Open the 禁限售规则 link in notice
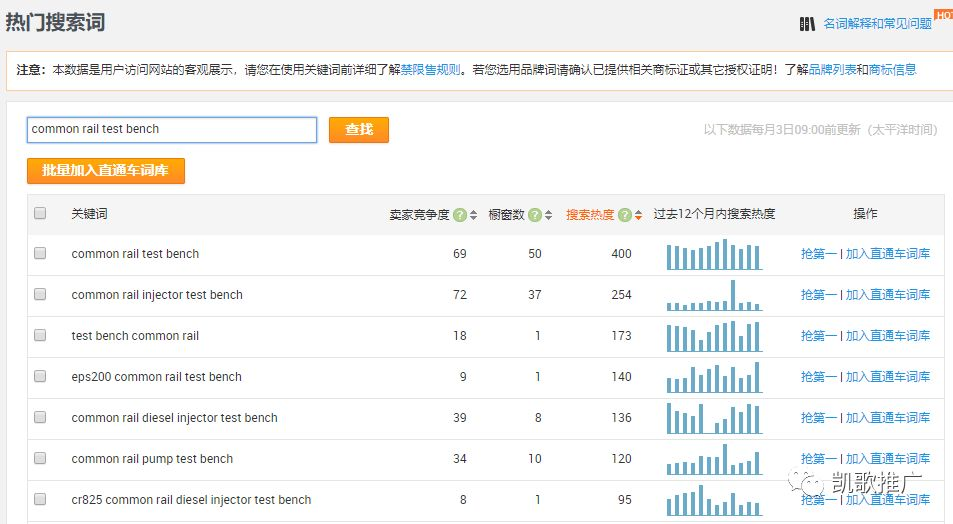The width and height of the screenshot is (953, 524). point(431,70)
